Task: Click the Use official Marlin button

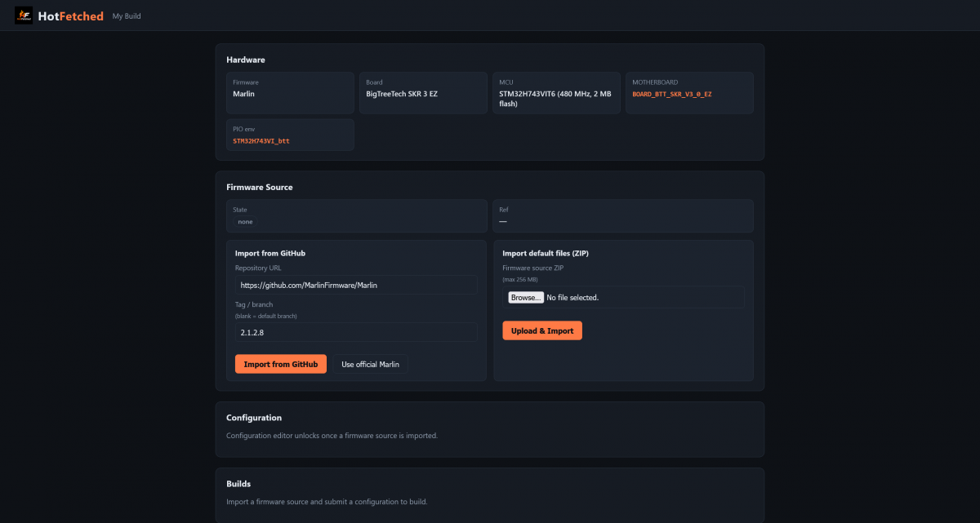Action: point(370,364)
